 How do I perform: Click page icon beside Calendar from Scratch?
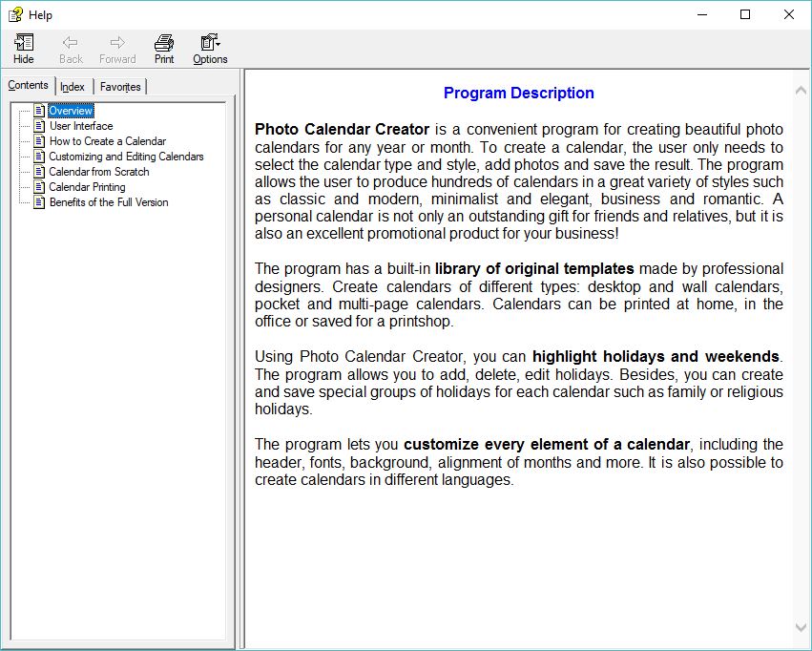click(39, 172)
